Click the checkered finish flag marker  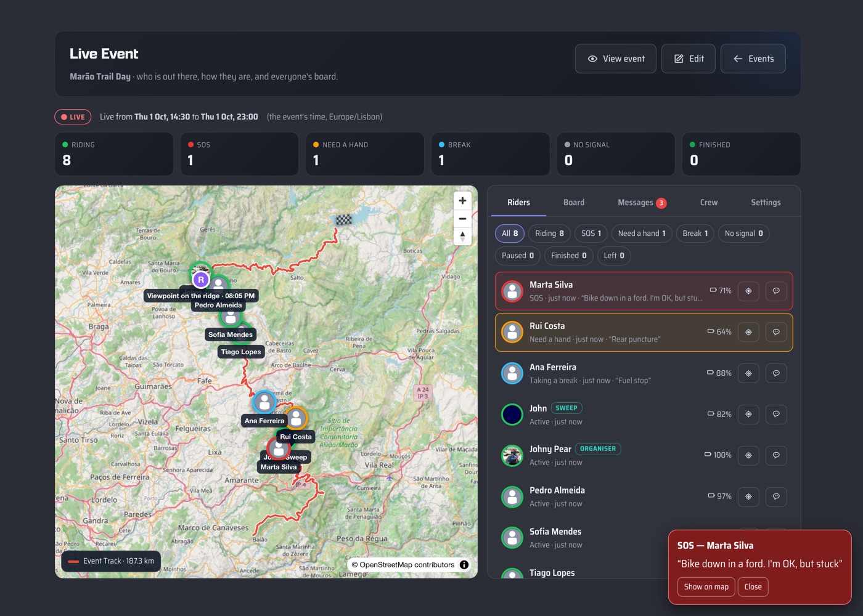344,219
